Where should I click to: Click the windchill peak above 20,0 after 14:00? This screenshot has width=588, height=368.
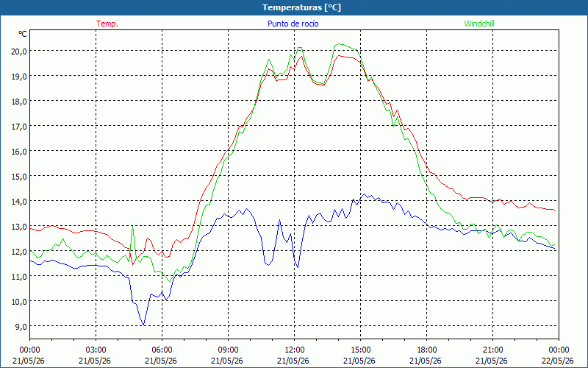[340, 44]
